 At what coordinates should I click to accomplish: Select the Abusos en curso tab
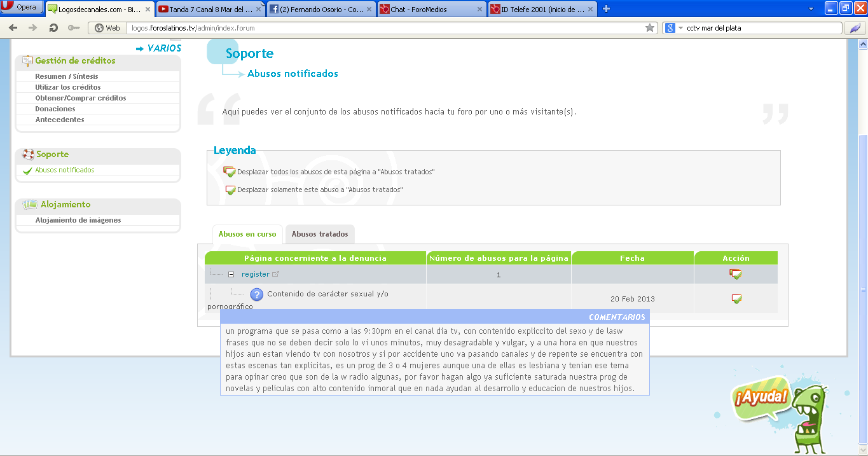tap(247, 234)
